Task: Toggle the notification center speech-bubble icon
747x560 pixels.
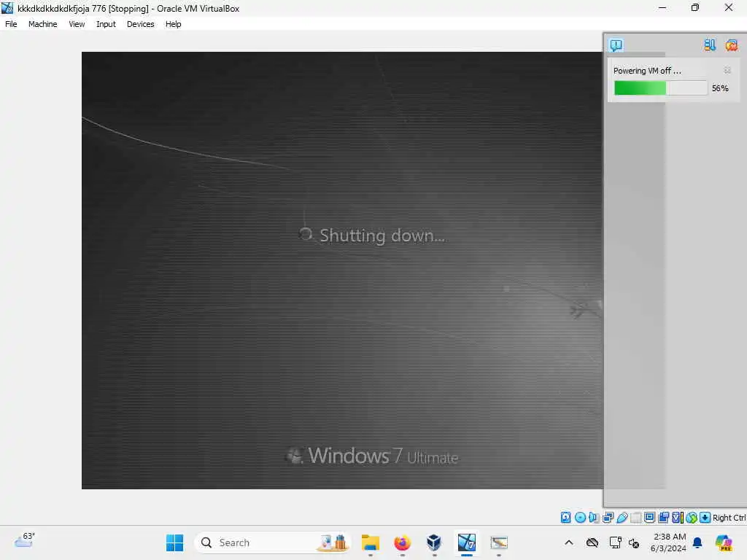Action: (616, 45)
